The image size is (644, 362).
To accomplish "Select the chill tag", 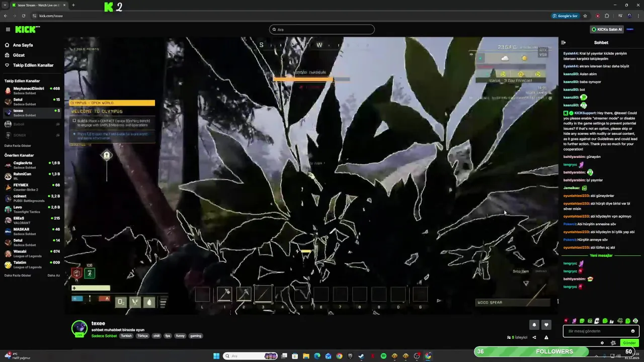I will pos(157,336).
